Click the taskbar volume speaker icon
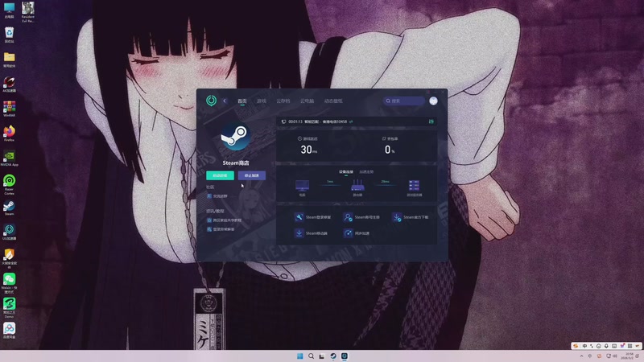The image size is (644, 362). [x=615, y=356]
